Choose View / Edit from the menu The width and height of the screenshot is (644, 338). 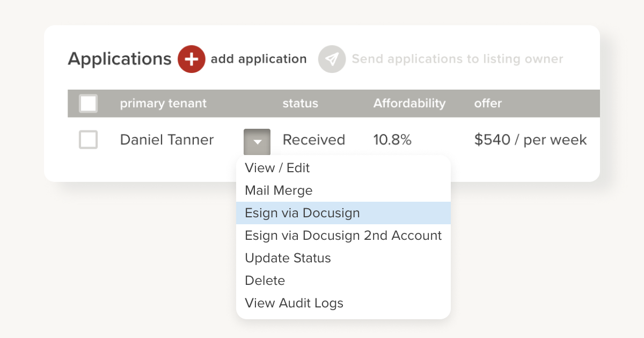coord(277,168)
